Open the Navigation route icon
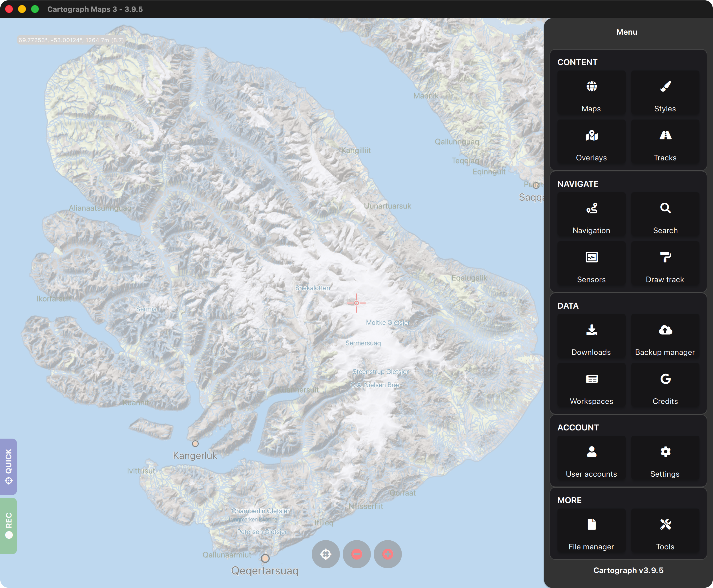The width and height of the screenshot is (713, 588). (591, 215)
